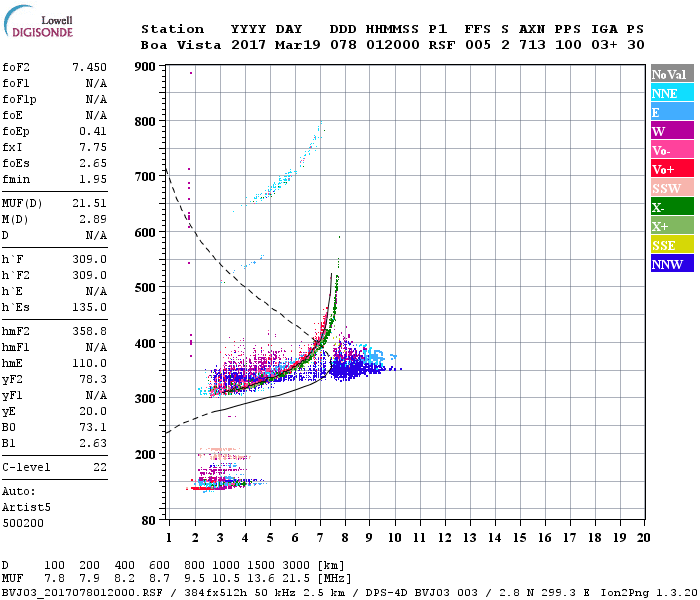Click the day number 078 in header
The width and height of the screenshot is (700, 600).
343,45
